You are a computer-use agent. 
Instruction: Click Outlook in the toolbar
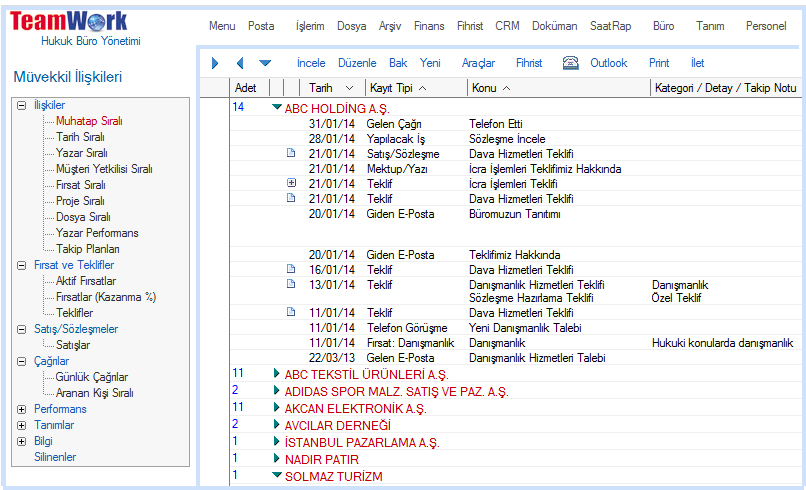click(609, 63)
